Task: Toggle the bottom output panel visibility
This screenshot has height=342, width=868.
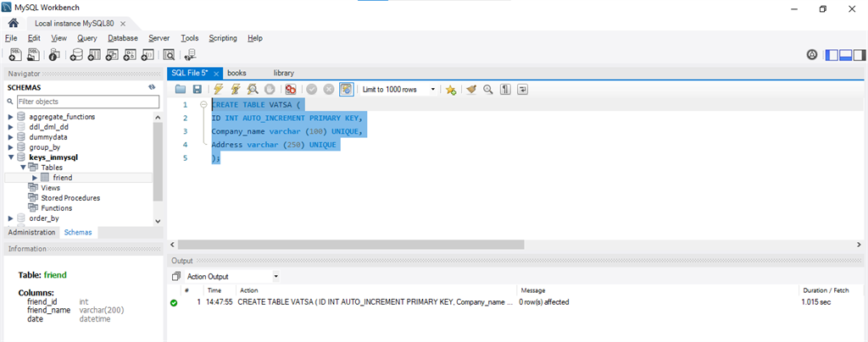Action: [x=845, y=55]
